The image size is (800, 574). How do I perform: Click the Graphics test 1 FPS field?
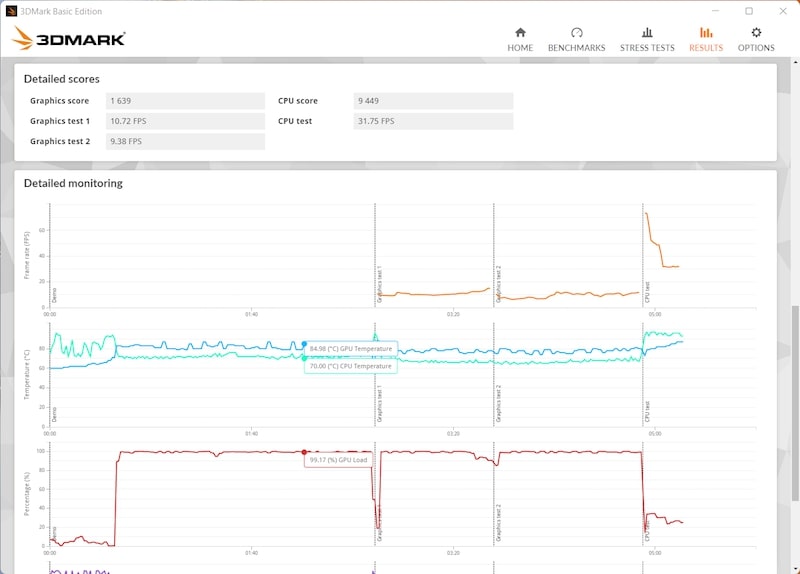(185, 121)
